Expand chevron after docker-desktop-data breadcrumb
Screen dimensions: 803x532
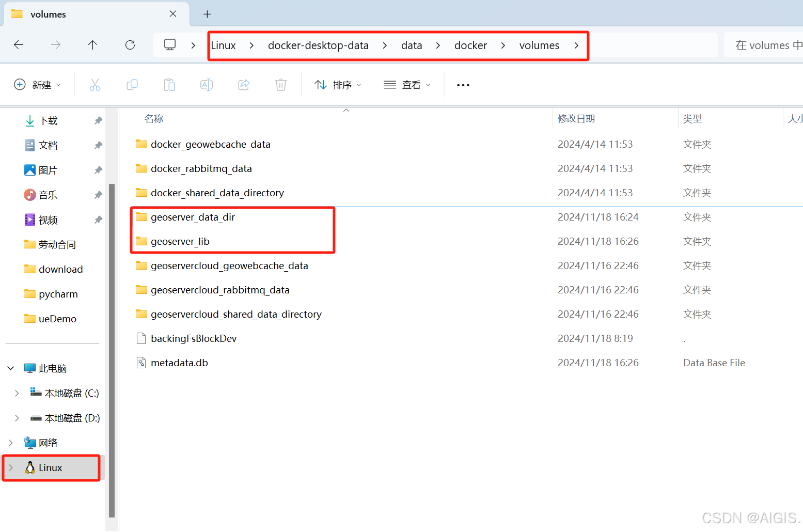click(385, 45)
